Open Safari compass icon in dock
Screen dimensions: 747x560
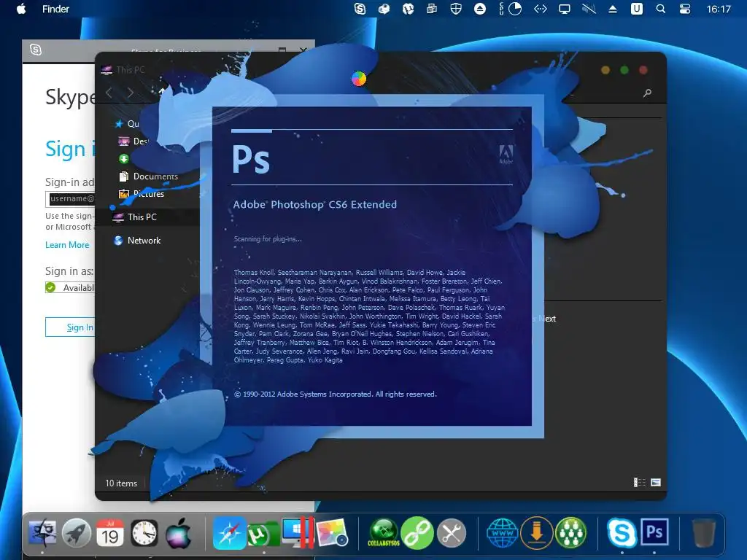229,533
